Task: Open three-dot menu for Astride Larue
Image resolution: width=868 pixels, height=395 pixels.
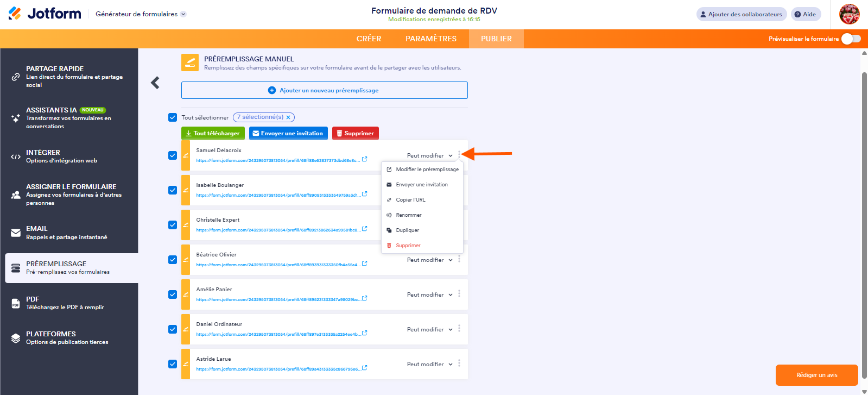Action: click(x=459, y=363)
